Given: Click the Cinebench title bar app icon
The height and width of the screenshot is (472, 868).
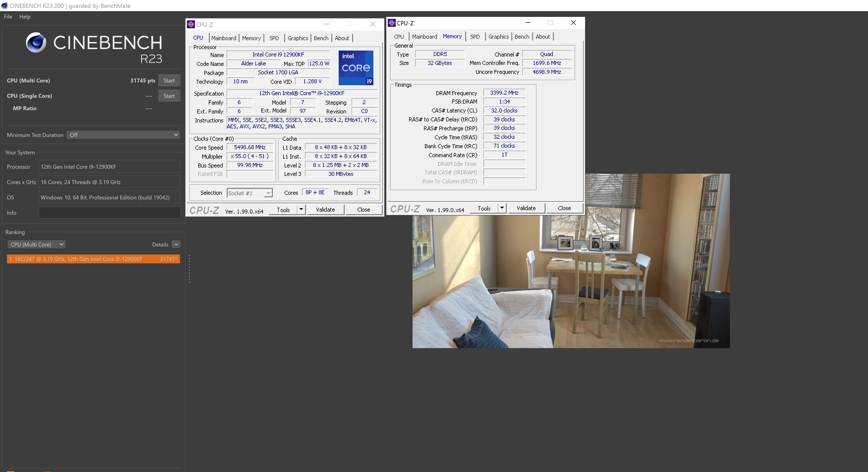Looking at the screenshot, I should click(x=5, y=6).
